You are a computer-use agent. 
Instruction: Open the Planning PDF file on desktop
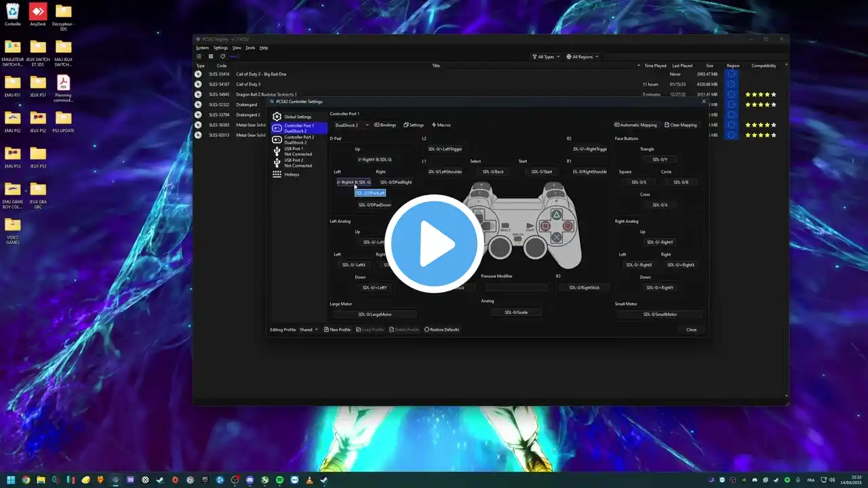(x=63, y=89)
